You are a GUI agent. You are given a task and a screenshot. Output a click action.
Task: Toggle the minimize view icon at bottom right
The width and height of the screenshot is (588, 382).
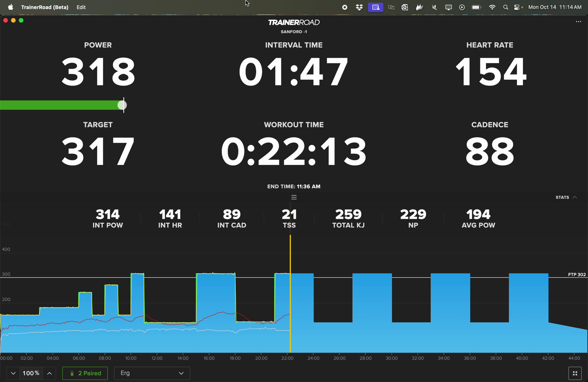click(x=575, y=373)
